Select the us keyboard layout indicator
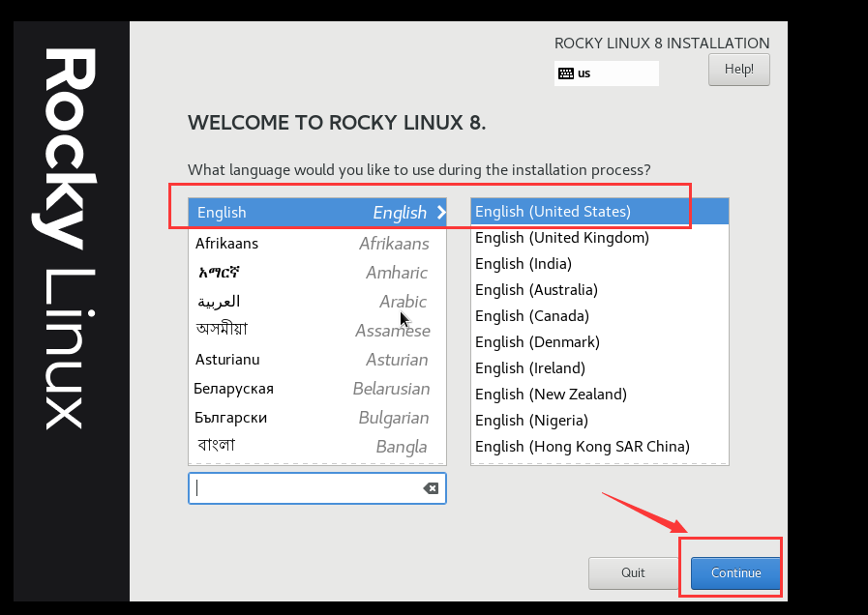Image resolution: width=868 pixels, height=615 pixels. tap(607, 73)
